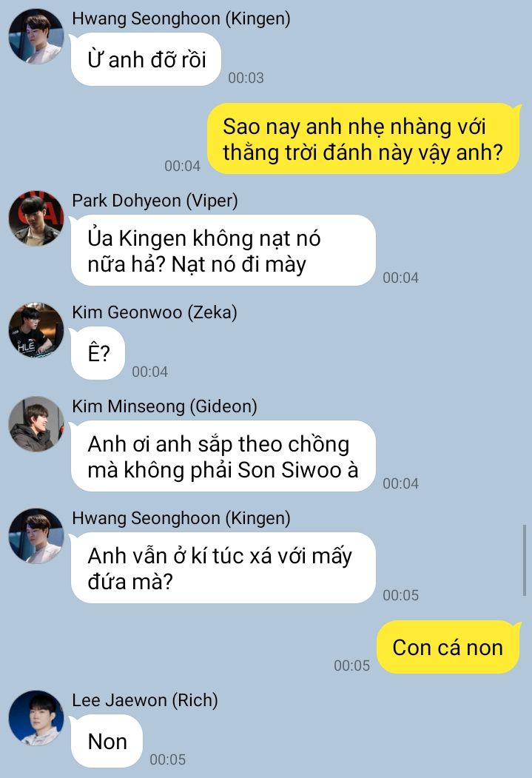Image resolution: width=532 pixels, height=778 pixels.
Task: Select Gideon's "Anh ơi anh sắp theo chồng" message
Action: coord(223,457)
